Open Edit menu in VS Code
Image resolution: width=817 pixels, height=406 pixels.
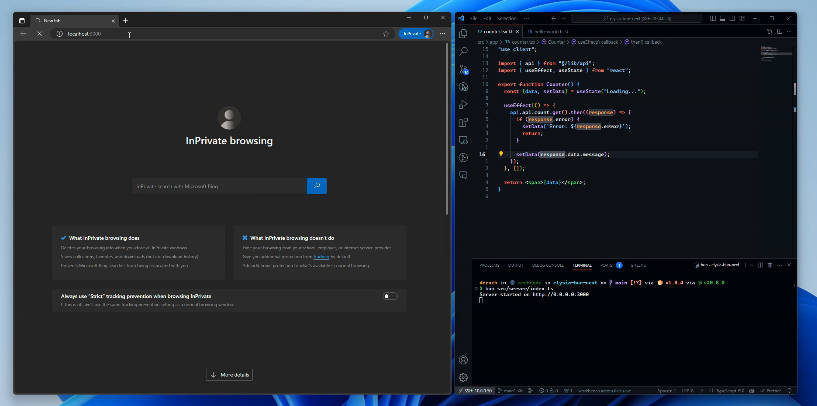tap(487, 18)
